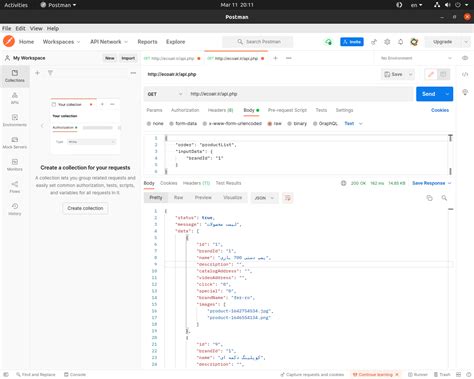Click the Import button
The height and width of the screenshot is (379, 474).
coord(128,58)
